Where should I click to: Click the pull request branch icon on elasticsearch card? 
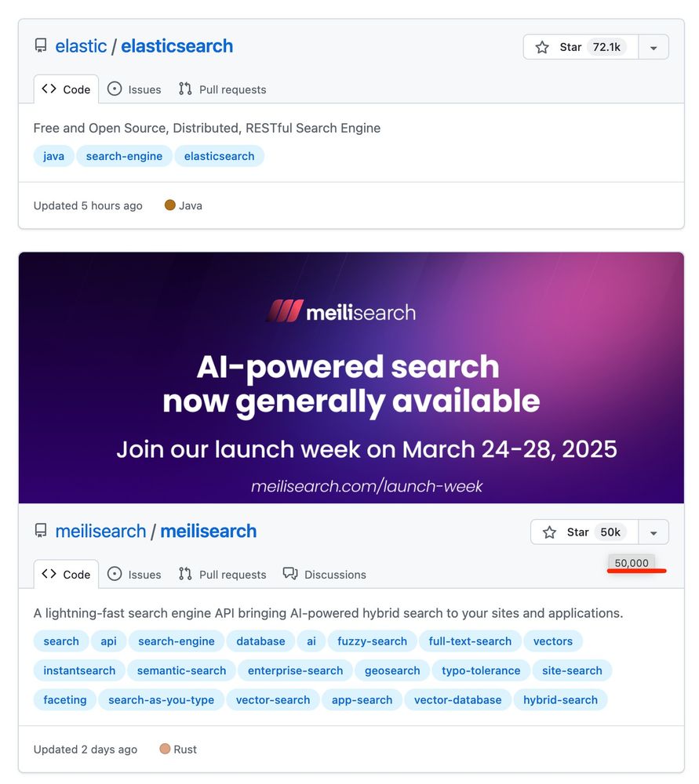click(184, 89)
